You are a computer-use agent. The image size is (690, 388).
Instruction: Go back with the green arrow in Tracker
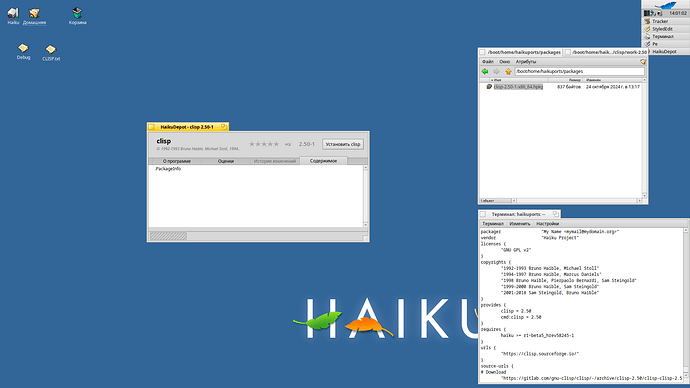(485, 71)
